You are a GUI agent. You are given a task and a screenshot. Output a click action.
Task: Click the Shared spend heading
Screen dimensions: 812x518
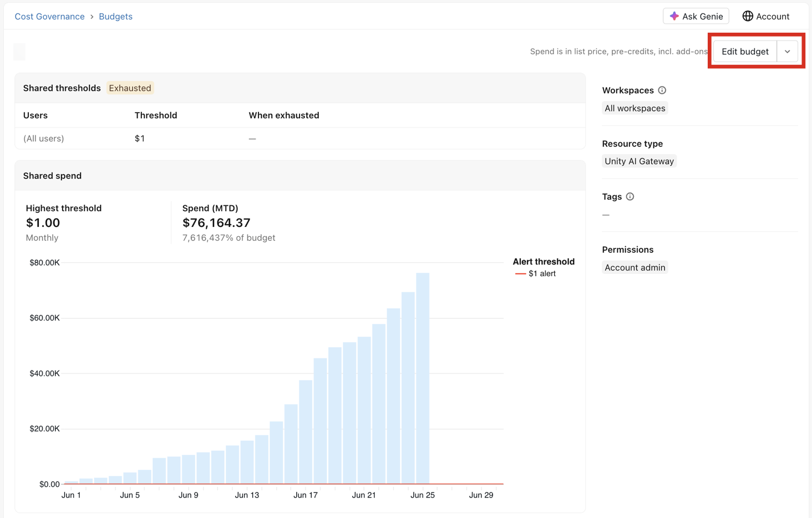(52, 176)
